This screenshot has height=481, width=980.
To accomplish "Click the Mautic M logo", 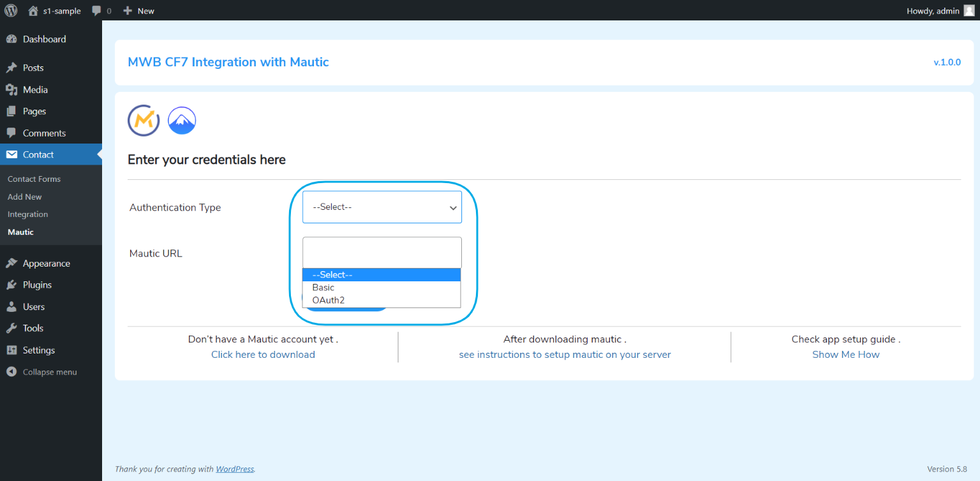I will (x=144, y=120).
